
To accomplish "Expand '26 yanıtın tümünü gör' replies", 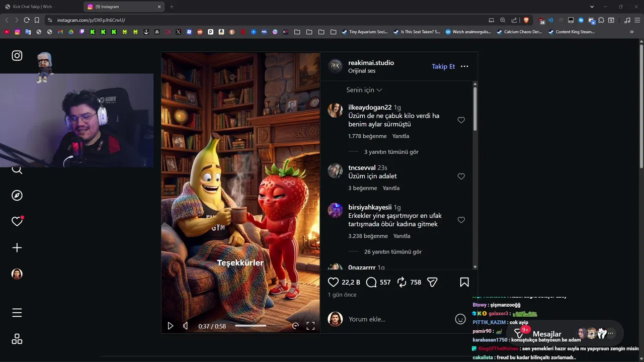I will pyautogui.click(x=393, y=252).
